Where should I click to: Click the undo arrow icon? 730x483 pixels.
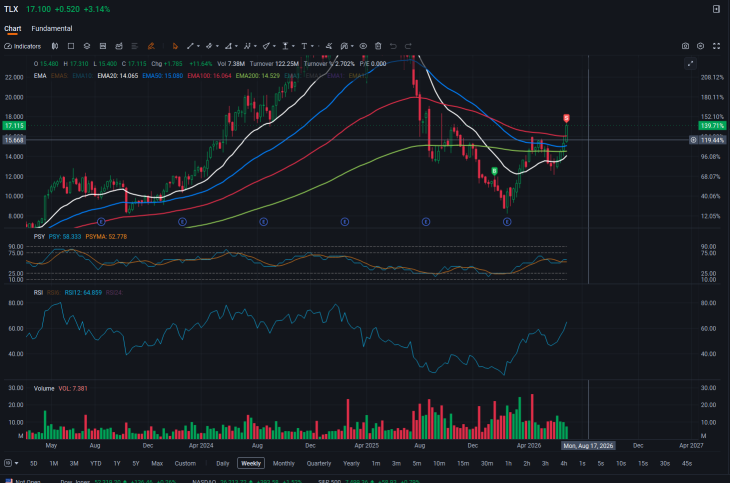393,46
